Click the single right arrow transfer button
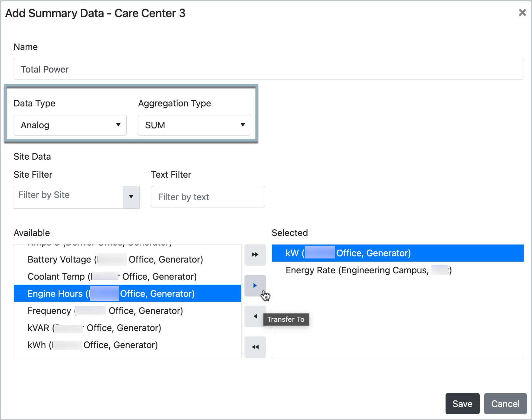Image resolution: width=532 pixels, height=420 pixels. (255, 285)
